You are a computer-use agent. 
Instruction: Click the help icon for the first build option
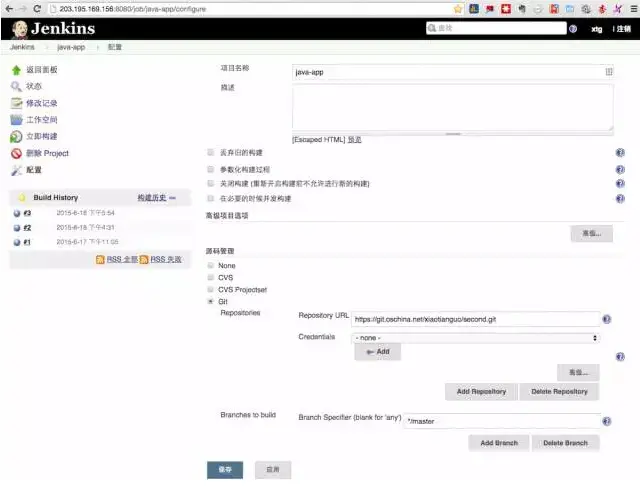tap(620, 153)
